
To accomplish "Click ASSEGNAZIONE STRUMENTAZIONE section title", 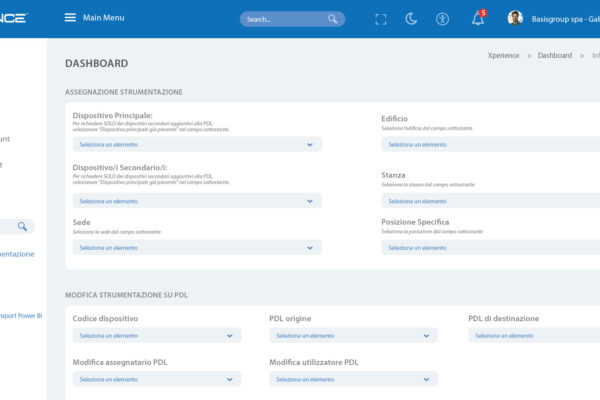I will (124, 92).
